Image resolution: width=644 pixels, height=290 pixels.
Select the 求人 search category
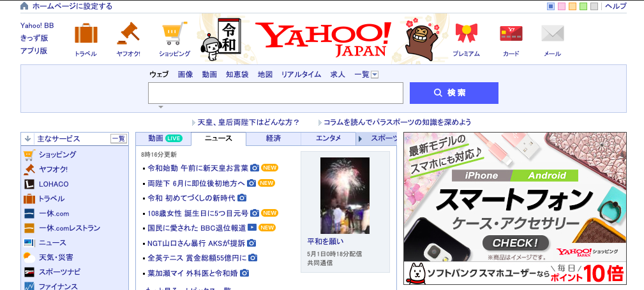coord(338,75)
